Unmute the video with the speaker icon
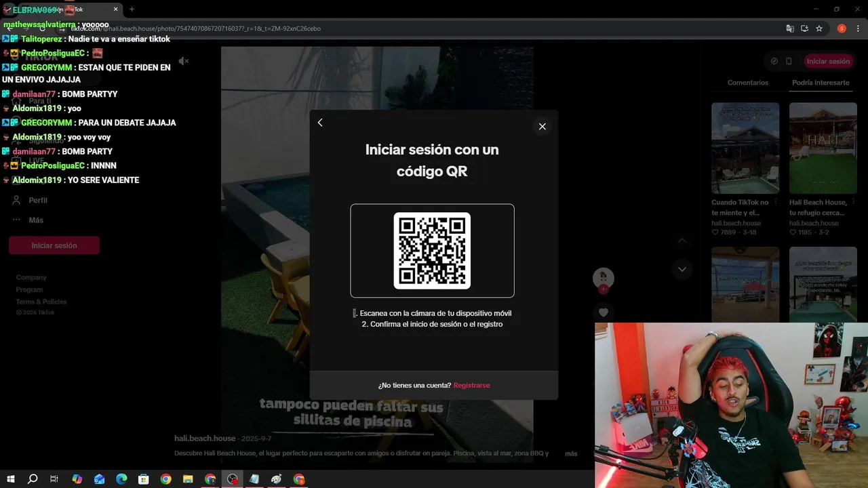The width and height of the screenshot is (868, 488). click(x=183, y=61)
